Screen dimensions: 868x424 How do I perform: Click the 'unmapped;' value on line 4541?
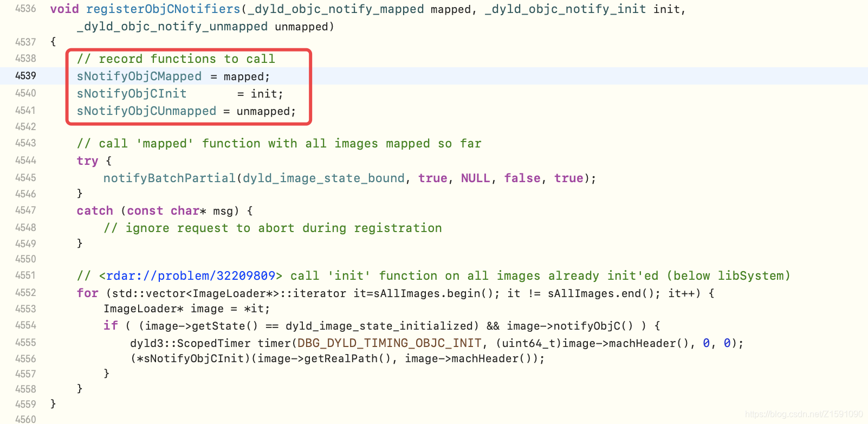[x=266, y=112]
